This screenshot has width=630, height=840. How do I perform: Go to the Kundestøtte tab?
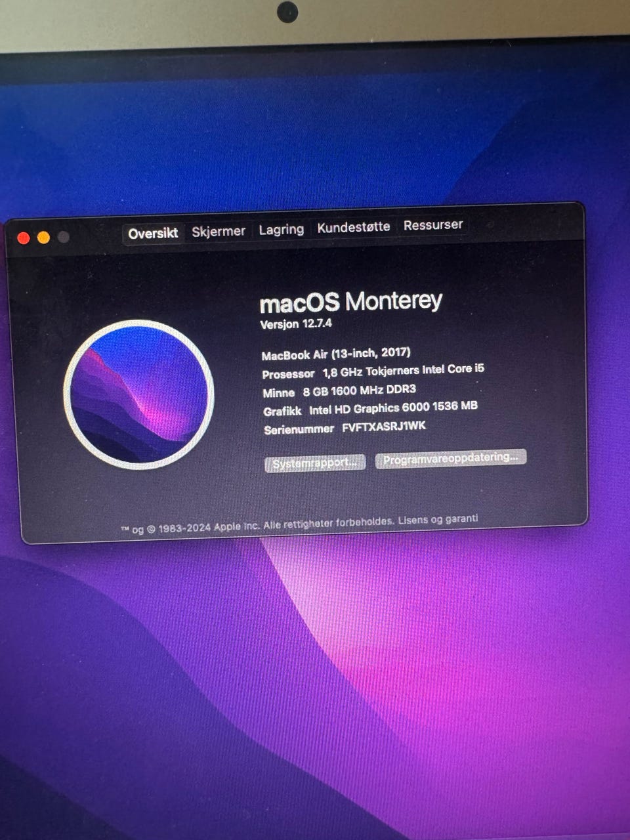coord(354,227)
